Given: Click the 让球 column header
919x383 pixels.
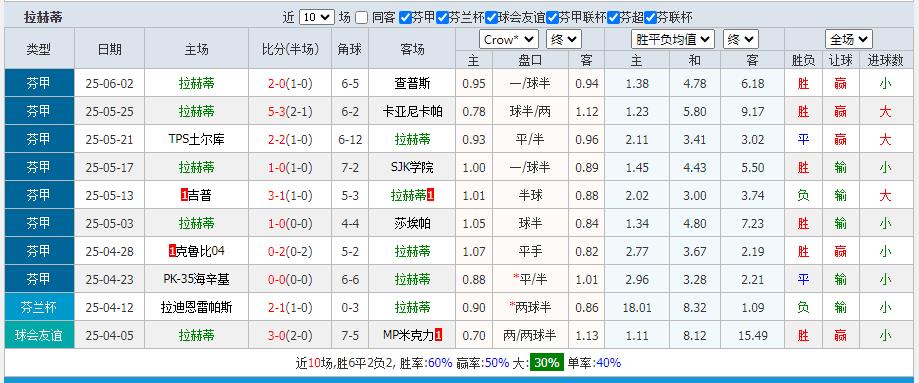Looking at the screenshot, I should click(x=840, y=60).
